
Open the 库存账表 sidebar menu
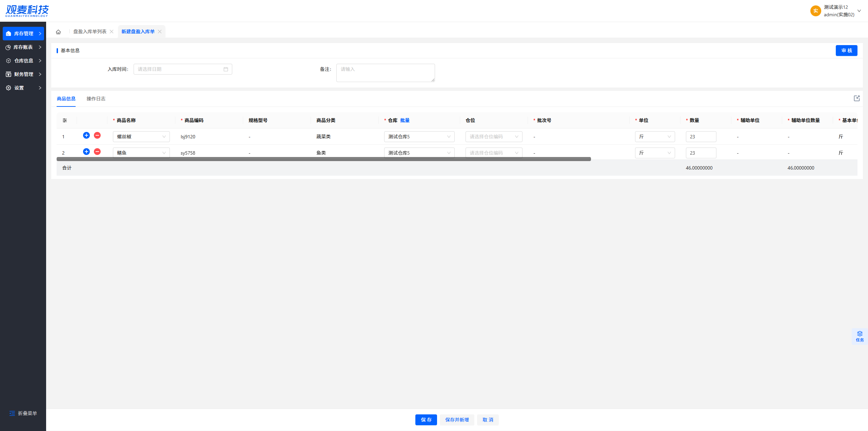[x=23, y=47]
